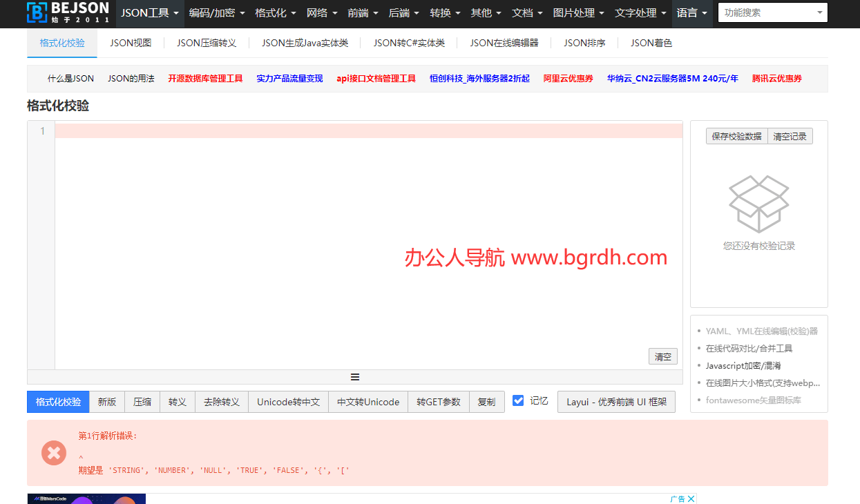Screen dimensions: 860x504
Task: Toggle the 记忆 checkbox
Action: pyautogui.click(x=518, y=400)
